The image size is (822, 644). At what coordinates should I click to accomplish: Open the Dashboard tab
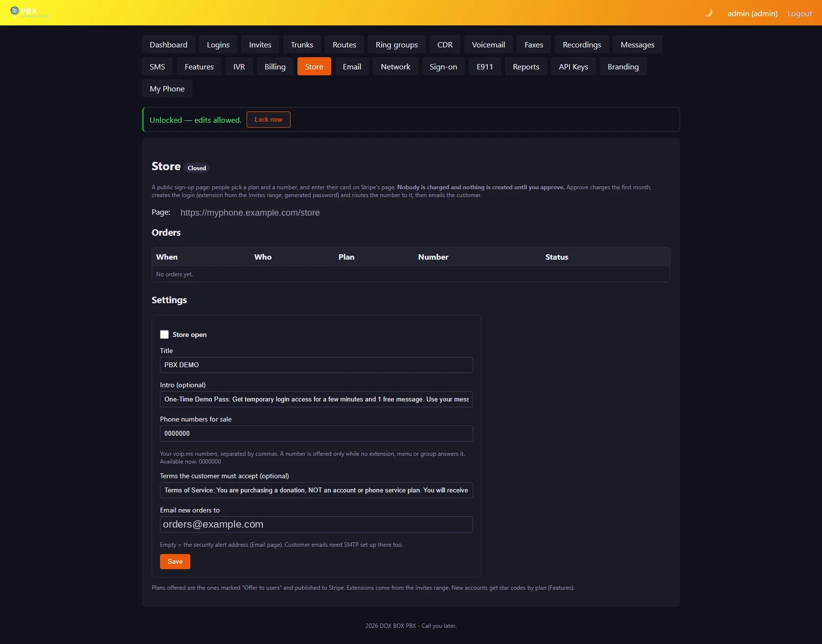[168, 44]
